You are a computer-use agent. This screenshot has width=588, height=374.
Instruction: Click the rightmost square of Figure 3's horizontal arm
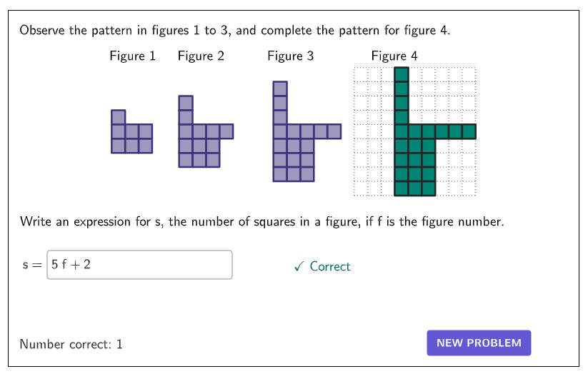334,131
